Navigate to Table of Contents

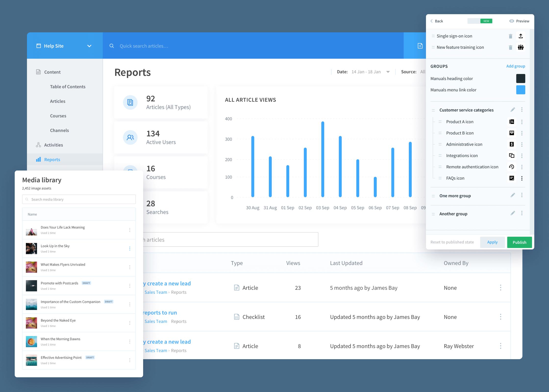click(68, 86)
